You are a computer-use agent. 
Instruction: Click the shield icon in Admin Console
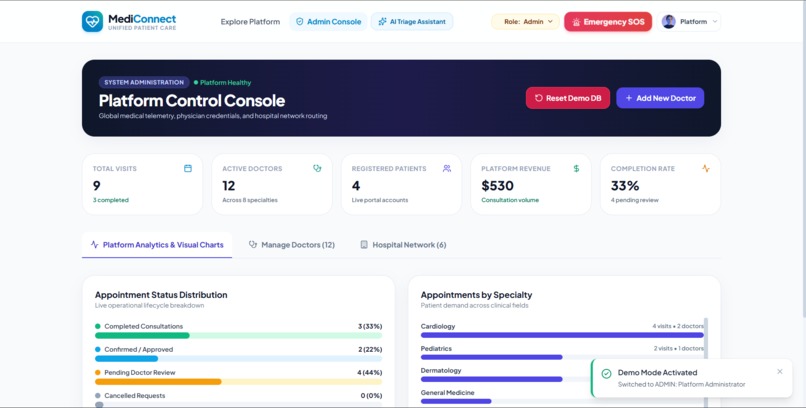[x=300, y=22]
